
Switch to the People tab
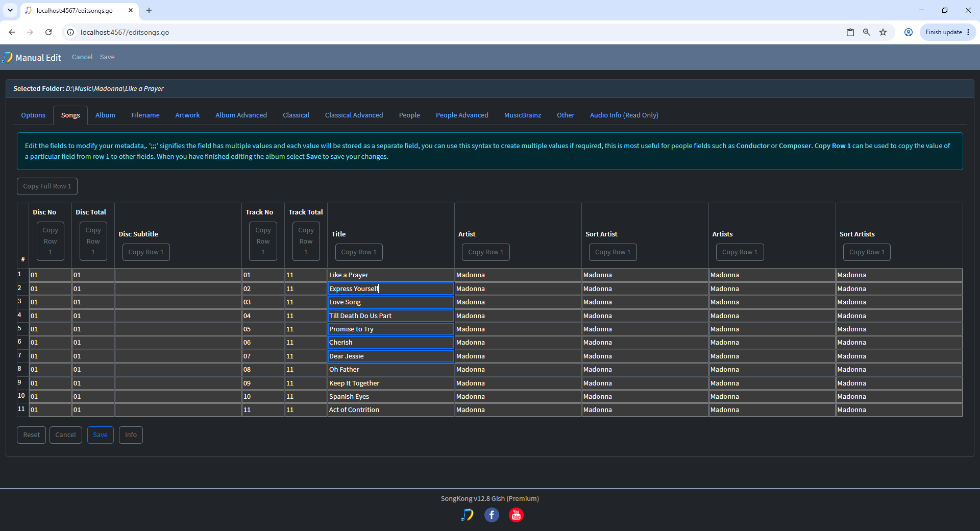[409, 115]
